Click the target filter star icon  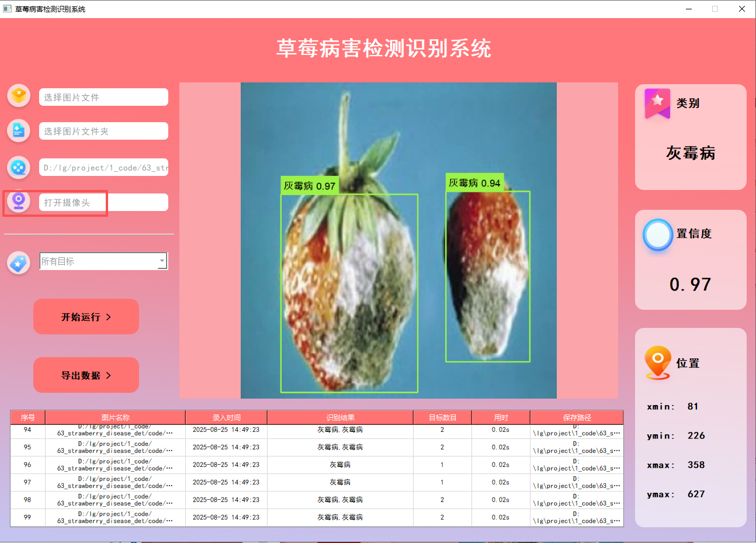click(x=18, y=262)
